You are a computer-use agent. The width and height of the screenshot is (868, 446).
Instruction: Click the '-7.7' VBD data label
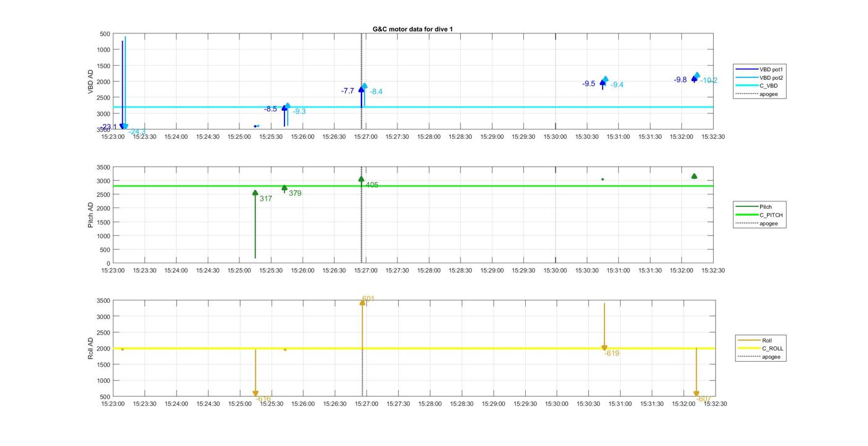pyautogui.click(x=347, y=91)
